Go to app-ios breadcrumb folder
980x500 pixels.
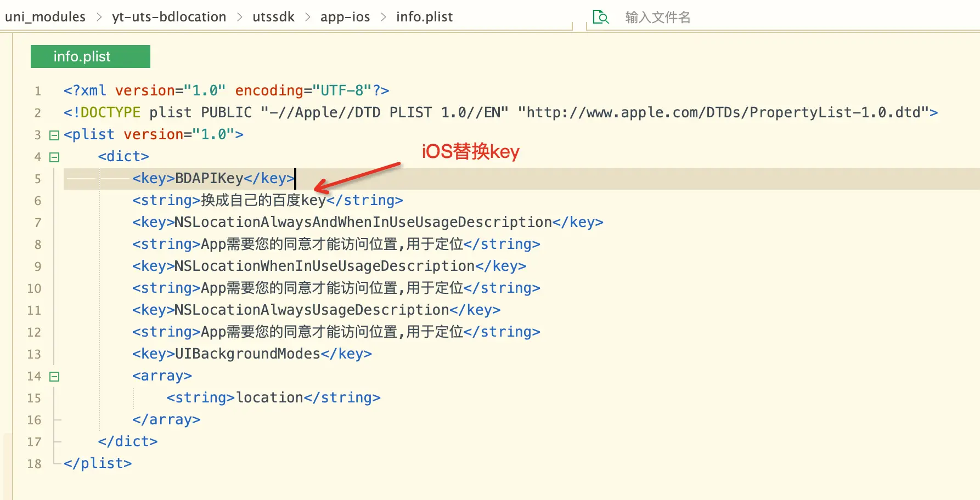345,17
